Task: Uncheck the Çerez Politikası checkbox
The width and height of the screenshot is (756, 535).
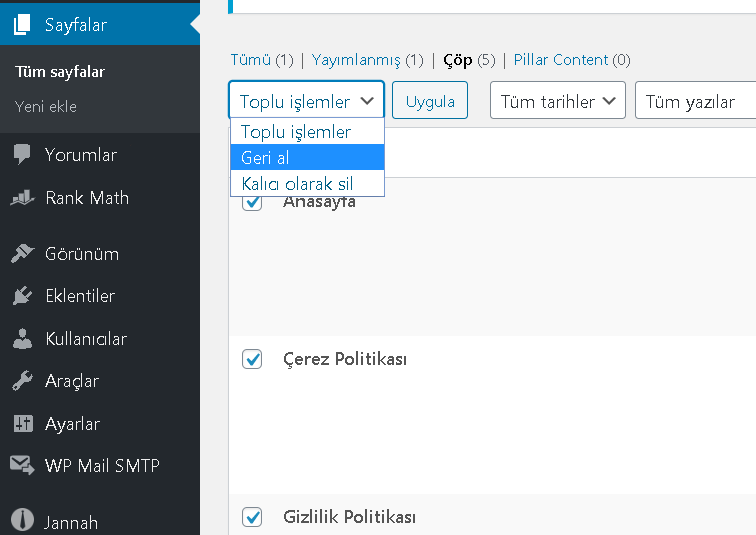Action: [252, 359]
